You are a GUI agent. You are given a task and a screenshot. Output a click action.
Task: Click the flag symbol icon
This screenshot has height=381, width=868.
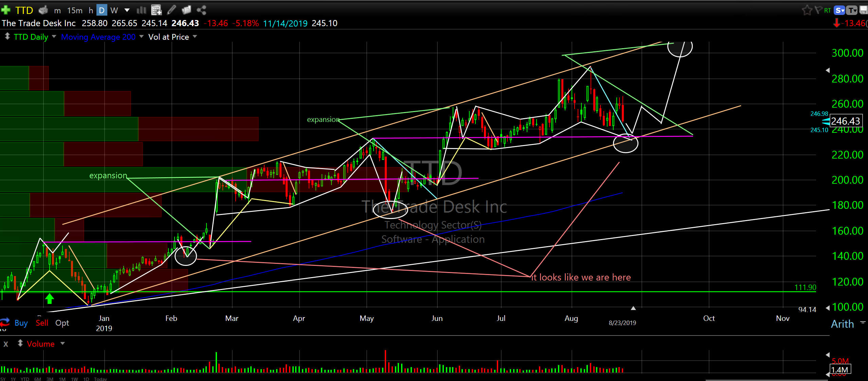coord(818,10)
